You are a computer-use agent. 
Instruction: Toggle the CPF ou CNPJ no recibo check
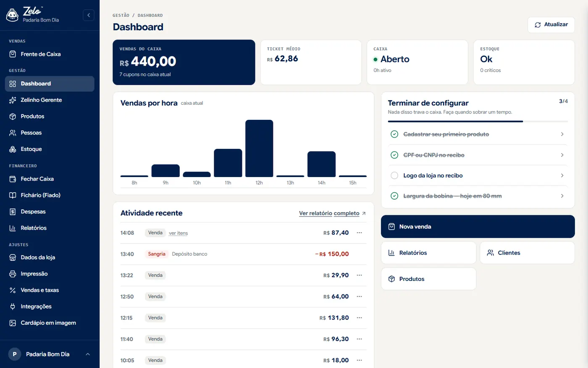394,155
